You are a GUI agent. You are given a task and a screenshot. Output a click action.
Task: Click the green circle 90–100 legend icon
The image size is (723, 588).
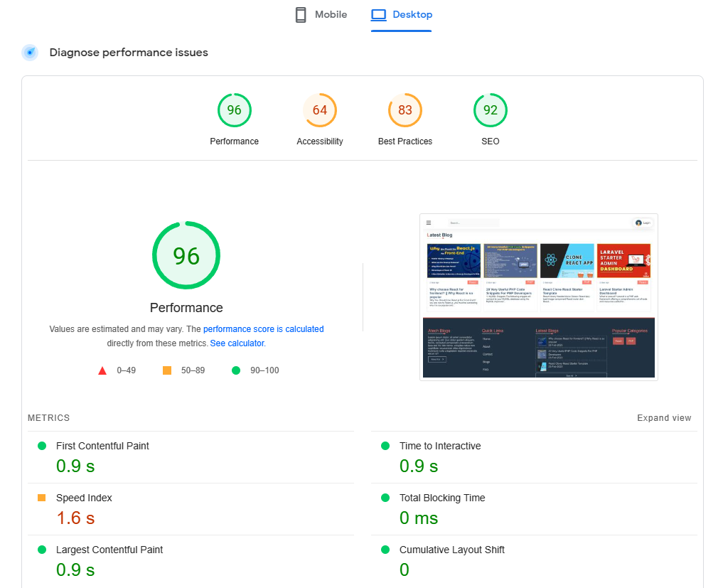(x=235, y=370)
